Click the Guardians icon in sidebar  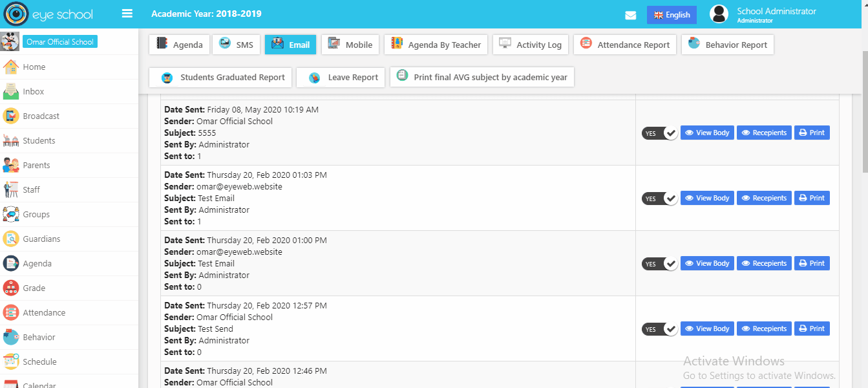(x=10, y=239)
